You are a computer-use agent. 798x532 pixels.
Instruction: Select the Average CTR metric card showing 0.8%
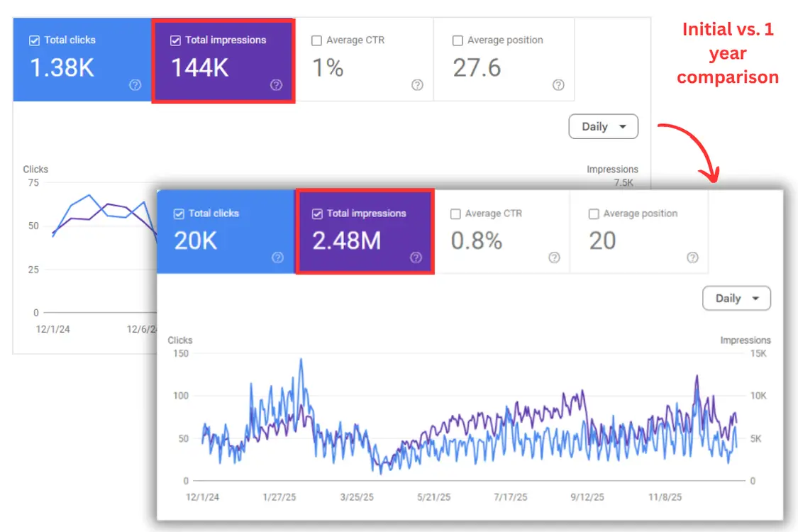pos(504,232)
